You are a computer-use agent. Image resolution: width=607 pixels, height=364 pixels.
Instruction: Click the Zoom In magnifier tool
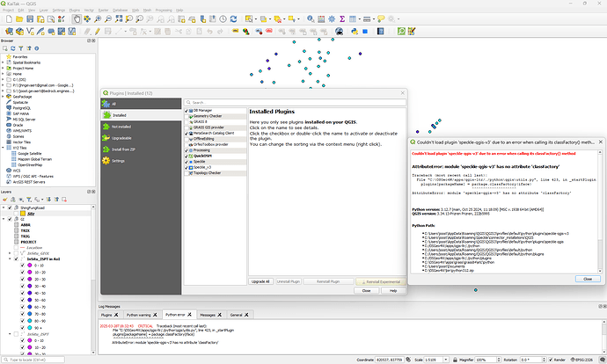98,19
